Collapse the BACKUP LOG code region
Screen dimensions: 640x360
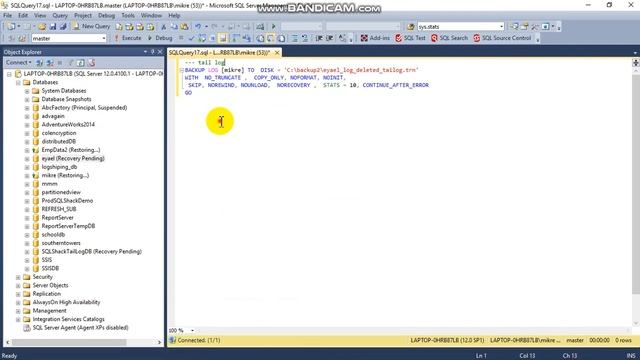[182, 70]
